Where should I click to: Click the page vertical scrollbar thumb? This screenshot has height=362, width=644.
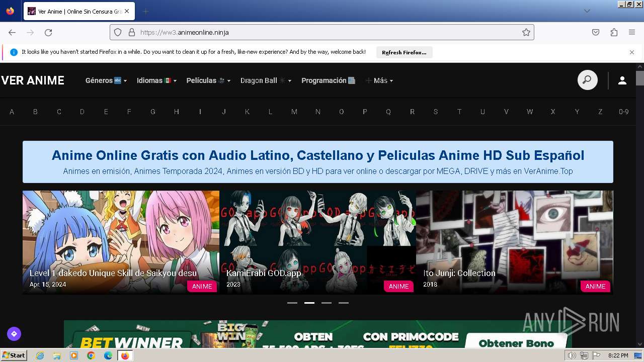[640, 78]
